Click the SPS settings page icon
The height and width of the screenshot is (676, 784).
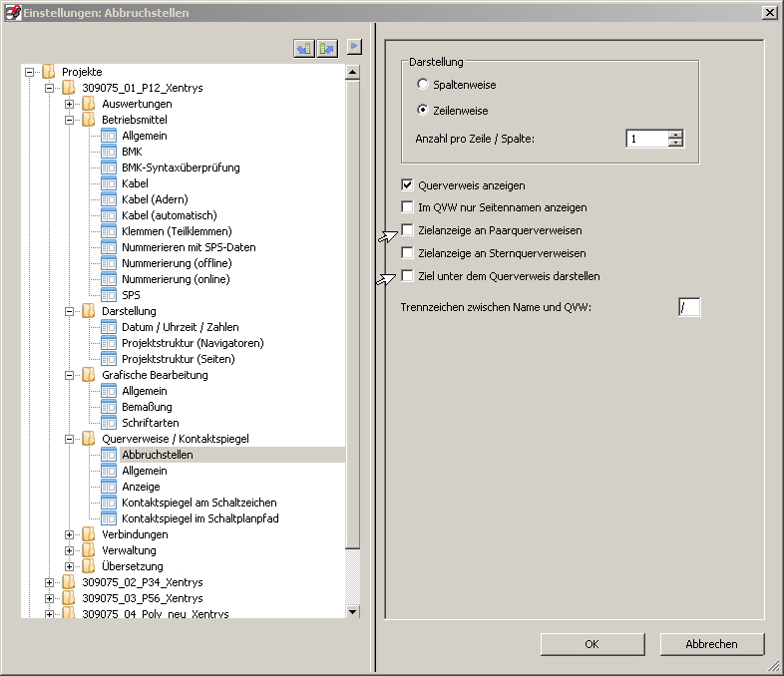point(109,295)
